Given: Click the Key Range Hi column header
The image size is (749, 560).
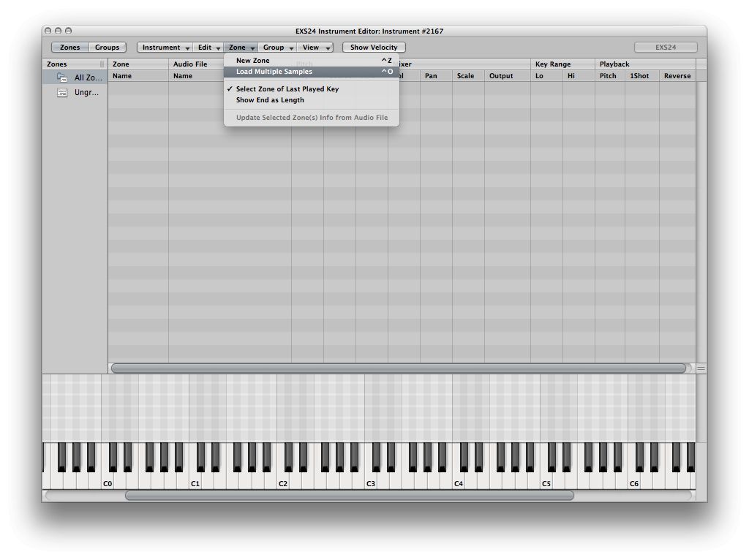Looking at the screenshot, I should 579,76.
